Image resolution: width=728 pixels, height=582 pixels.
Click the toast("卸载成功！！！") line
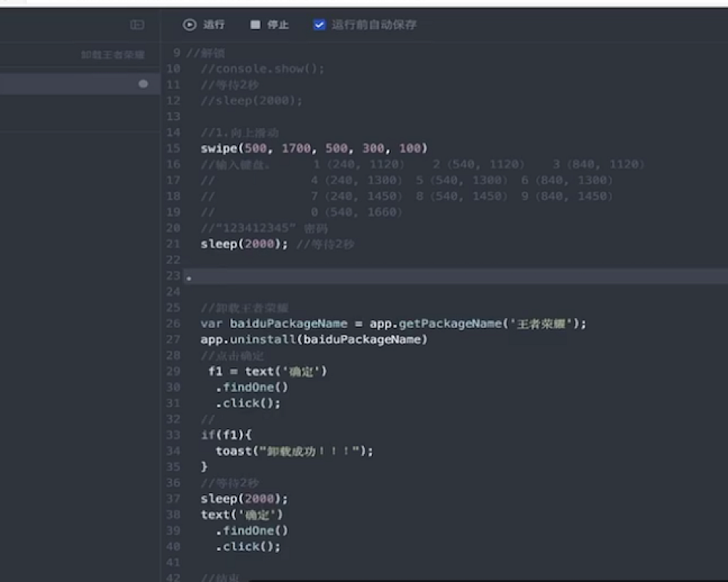tap(294, 451)
